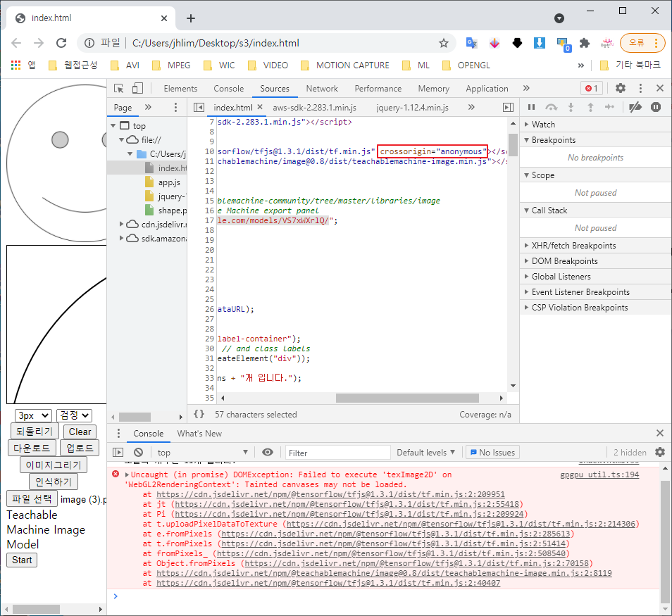
Task: Close the index.html source tab
Action: [x=260, y=107]
